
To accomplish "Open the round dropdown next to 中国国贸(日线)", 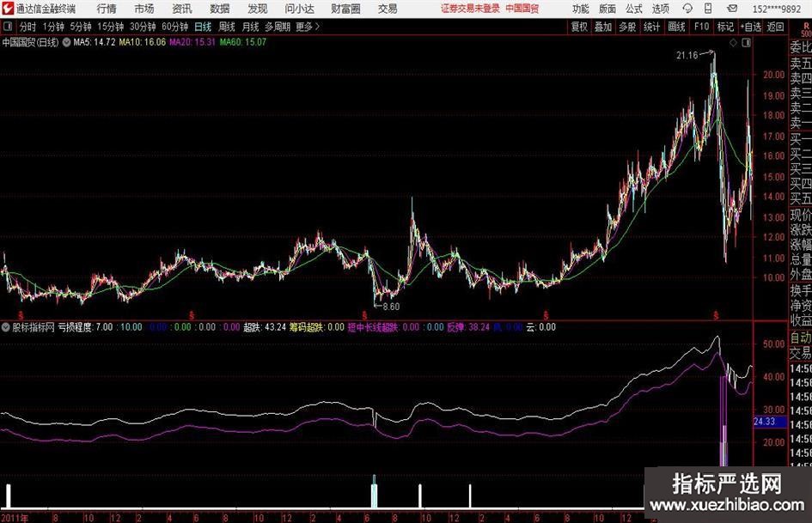I will pos(66,42).
